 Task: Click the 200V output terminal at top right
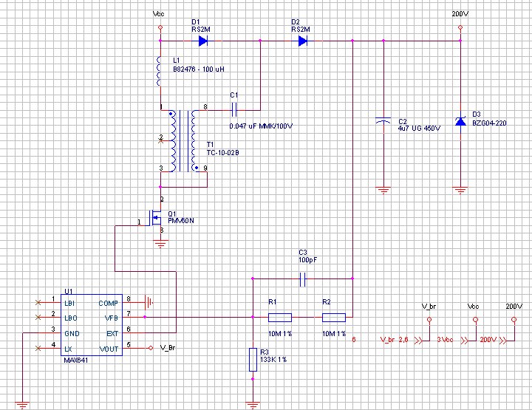[460, 27]
